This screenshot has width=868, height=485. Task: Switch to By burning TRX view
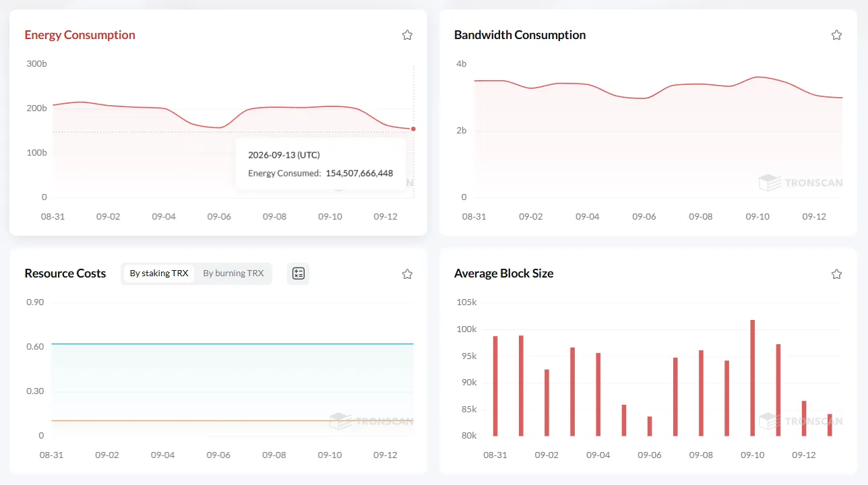coord(233,273)
